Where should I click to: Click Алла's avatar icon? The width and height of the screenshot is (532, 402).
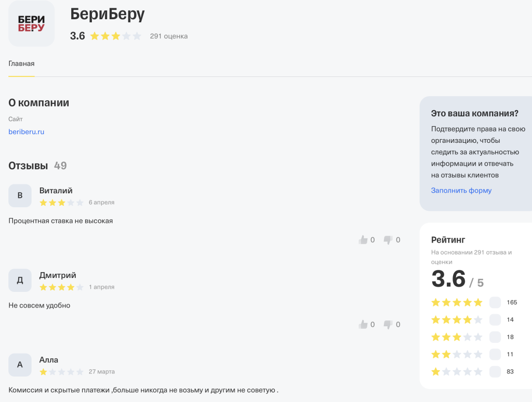coord(20,365)
